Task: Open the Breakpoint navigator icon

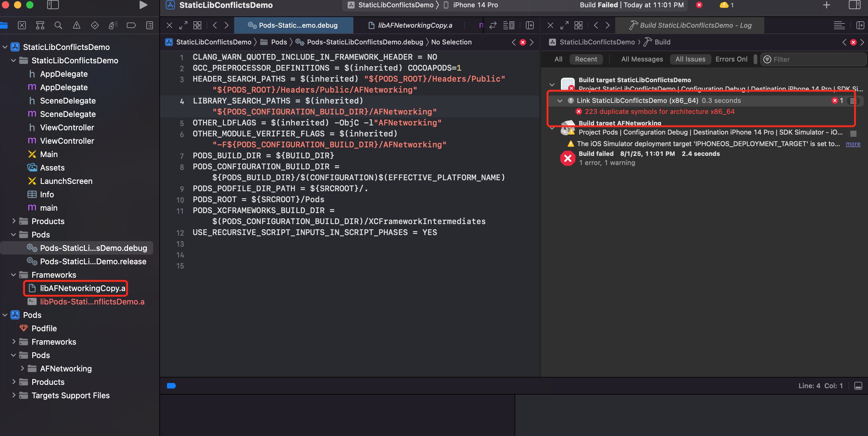Action: click(131, 25)
